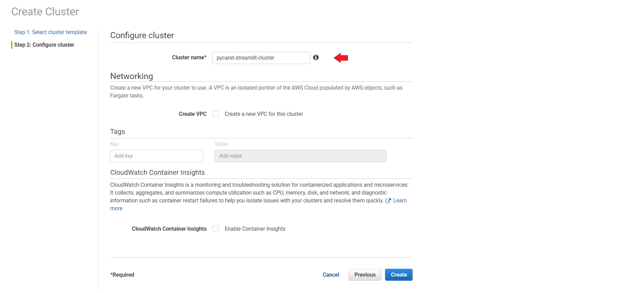Image resolution: width=644 pixels, height=293 pixels.
Task: Click the Networking section heading
Action: click(x=132, y=76)
